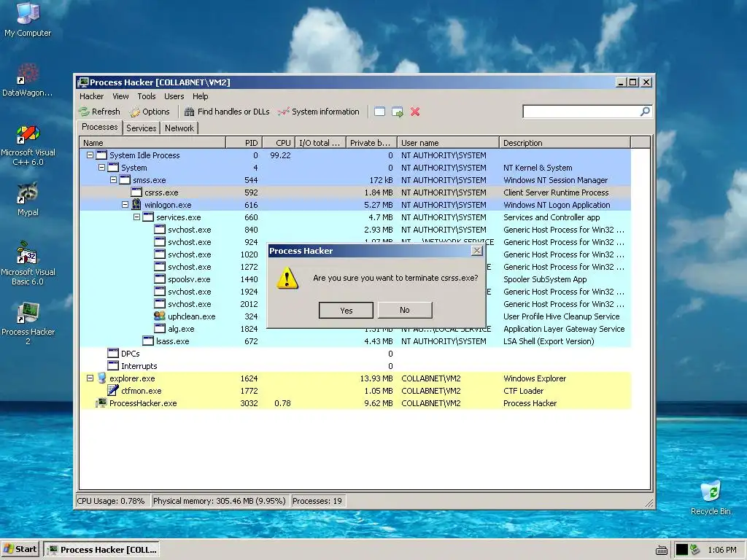Open the Hacker menu

pos(91,96)
